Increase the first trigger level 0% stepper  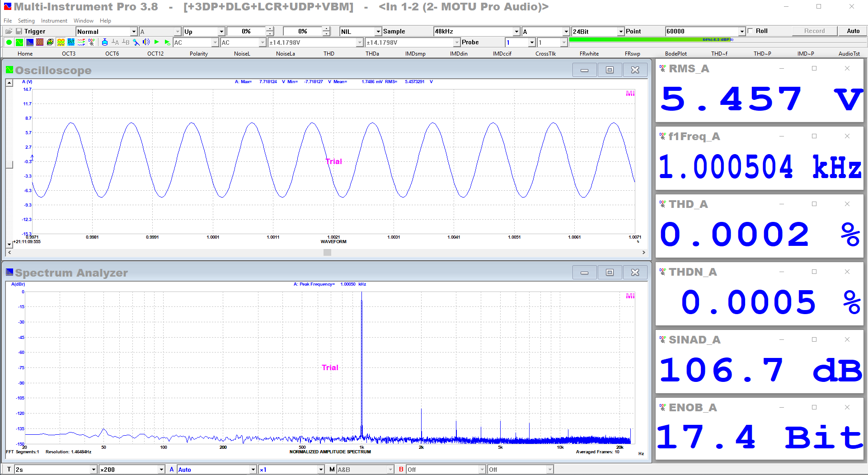[x=270, y=29]
